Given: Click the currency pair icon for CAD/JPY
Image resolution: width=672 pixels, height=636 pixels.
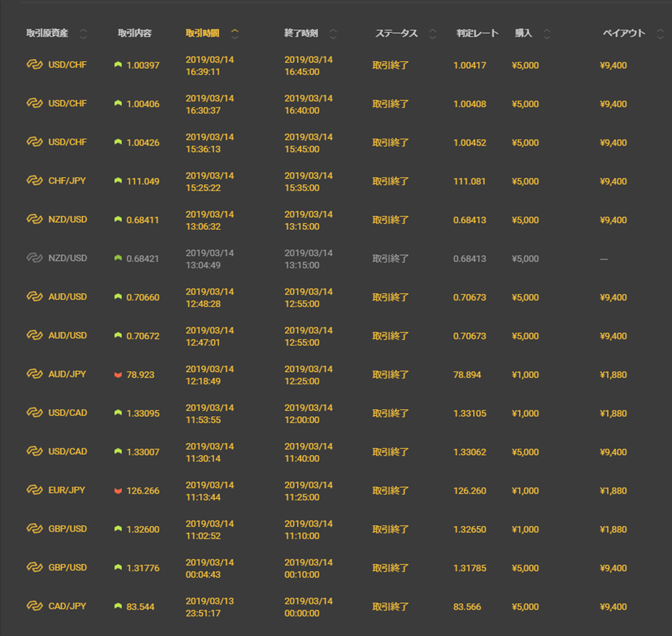Looking at the screenshot, I should [x=34, y=606].
